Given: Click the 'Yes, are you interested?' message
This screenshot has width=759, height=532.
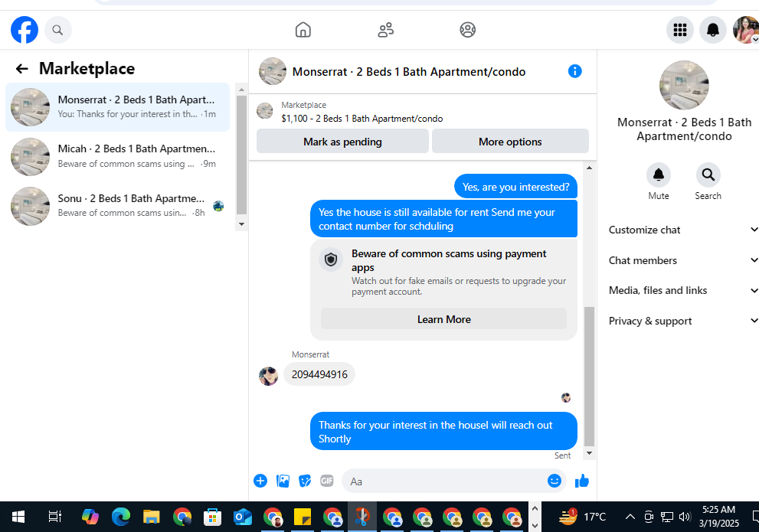Looking at the screenshot, I should (515, 187).
